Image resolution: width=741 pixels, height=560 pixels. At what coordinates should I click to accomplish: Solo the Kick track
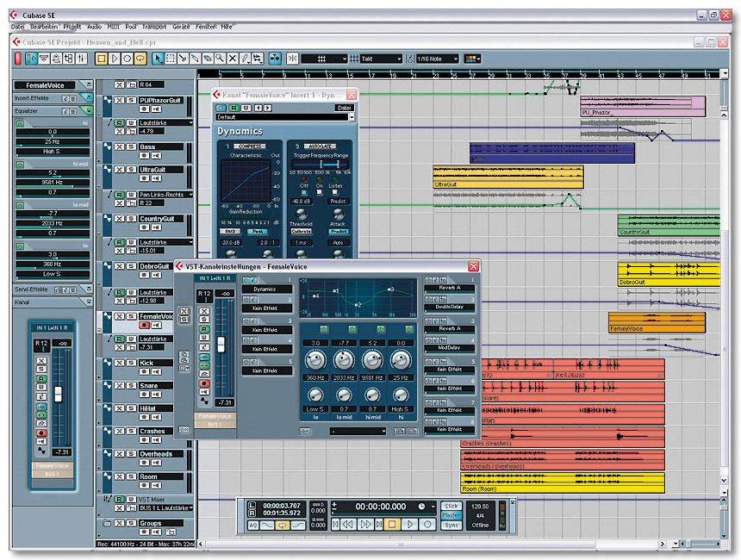pos(131,363)
